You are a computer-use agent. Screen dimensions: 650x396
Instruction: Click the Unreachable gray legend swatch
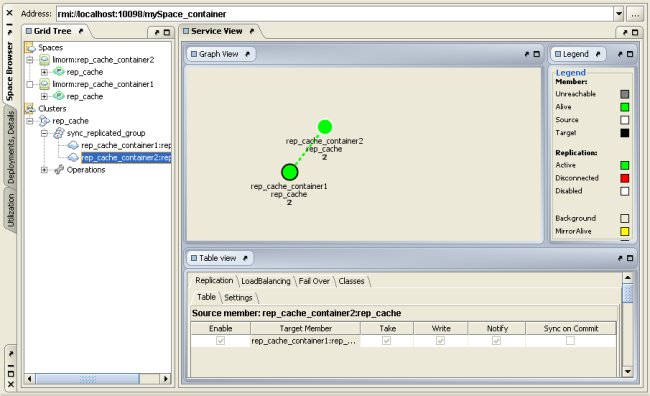coord(624,94)
